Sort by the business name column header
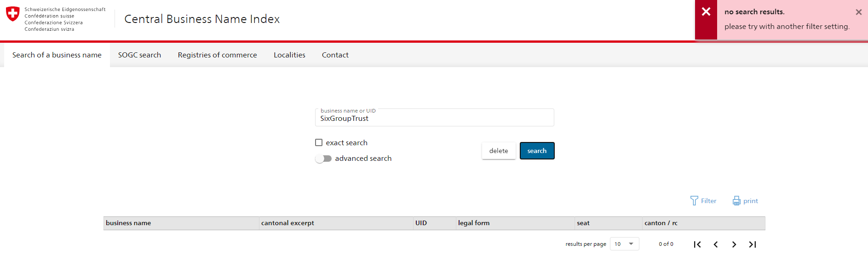The height and width of the screenshot is (261, 868). (128, 223)
